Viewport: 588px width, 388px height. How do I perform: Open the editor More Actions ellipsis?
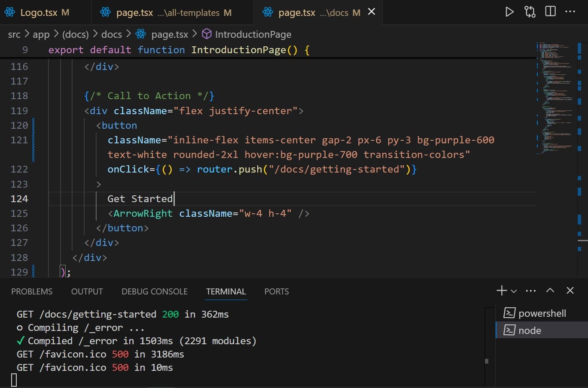coord(570,12)
